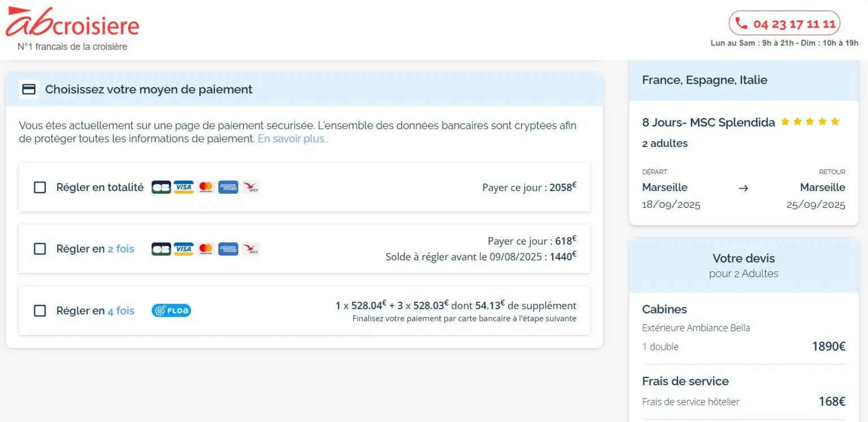Click the 'Votre devis' panel header
The image size is (868, 422).
click(743, 265)
